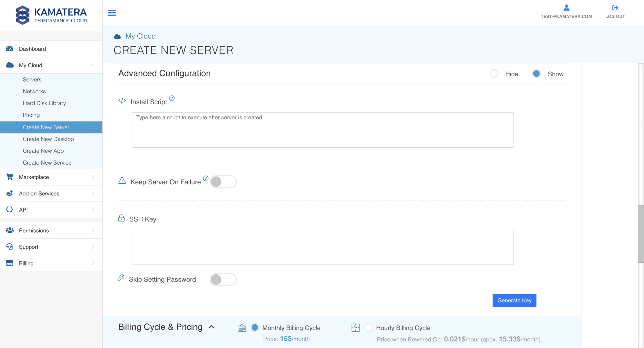Image resolution: width=644 pixels, height=348 pixels.
Task: Click inside the SSH Key text area
Action: point(323,247)
